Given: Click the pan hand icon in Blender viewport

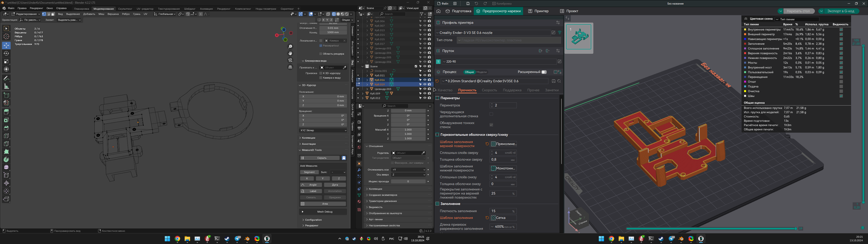Looking at the screenshot, I should [290, 53].
